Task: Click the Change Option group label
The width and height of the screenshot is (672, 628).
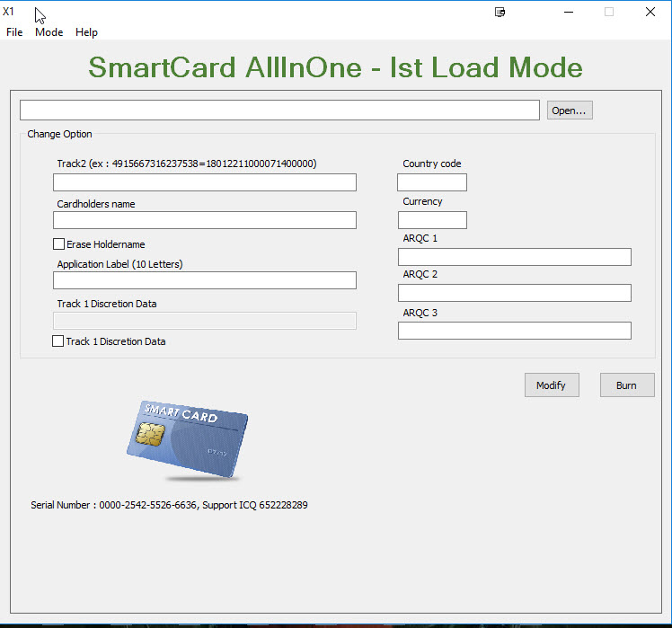Action: 59,134
